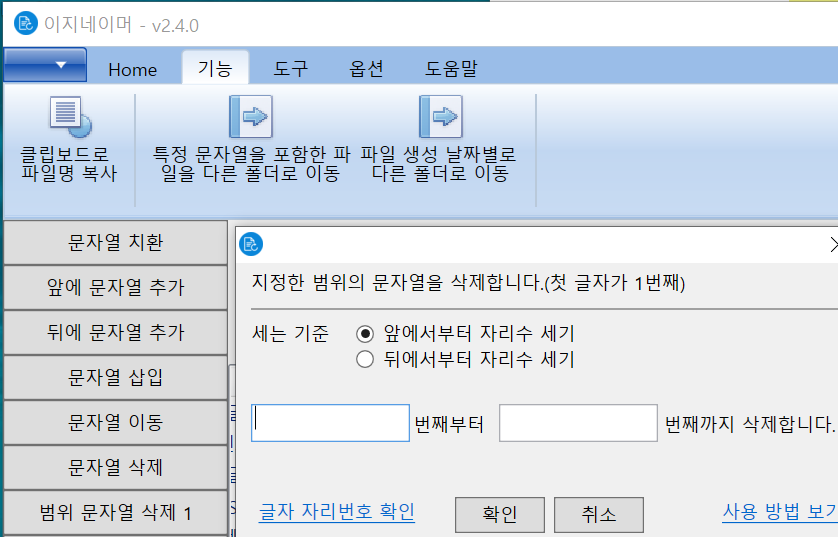The image size is (838, 537).
Task: Click the 문자열 삽입 button
Action: click(115, 377)
